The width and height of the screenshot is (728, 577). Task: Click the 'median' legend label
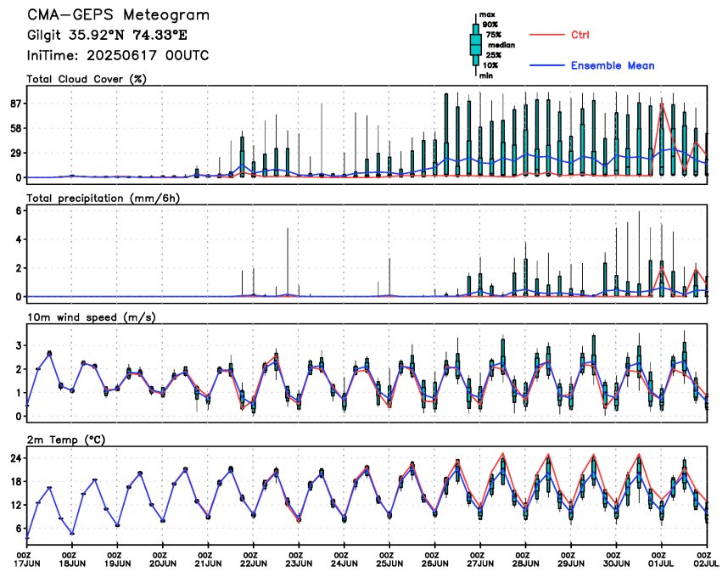coord(501,45)
